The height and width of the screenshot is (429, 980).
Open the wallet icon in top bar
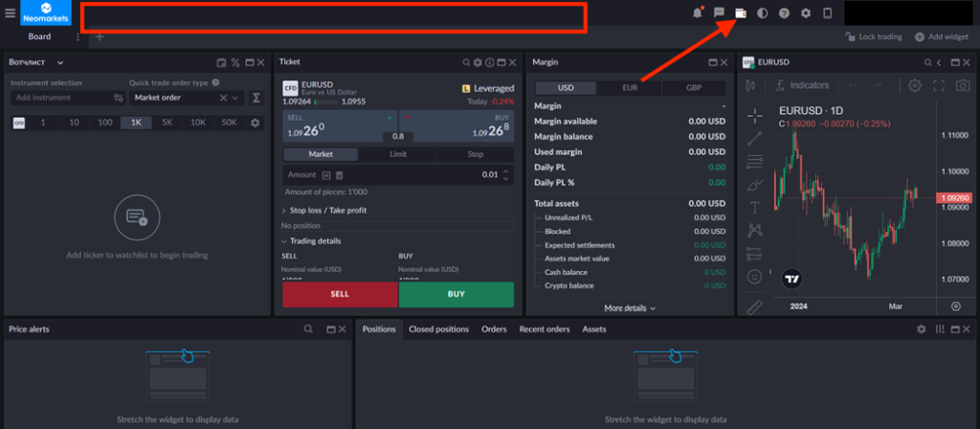(741, 12)
